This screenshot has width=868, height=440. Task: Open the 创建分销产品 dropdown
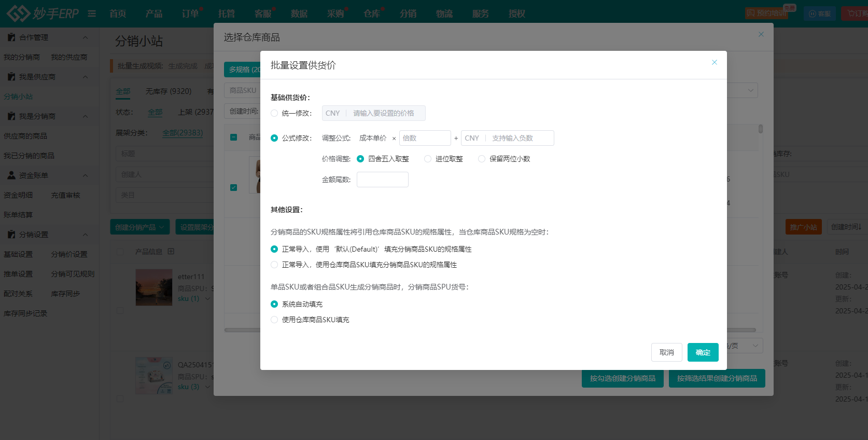click(140, 227)
